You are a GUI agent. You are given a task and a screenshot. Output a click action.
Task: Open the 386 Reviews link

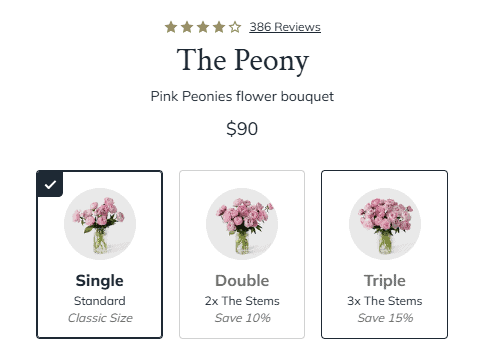pyautogui.click(x=285, y=27)
